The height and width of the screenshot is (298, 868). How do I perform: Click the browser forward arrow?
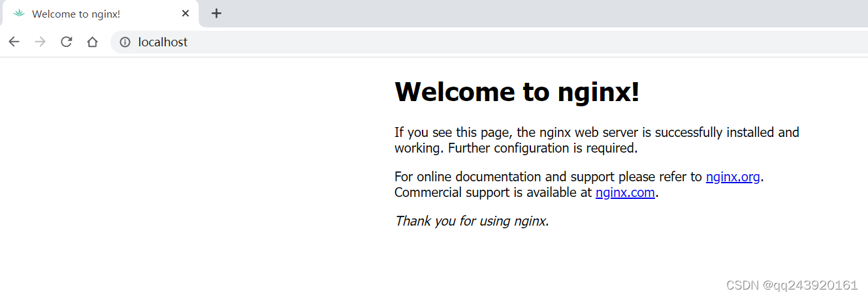click(x=40, y=42)
